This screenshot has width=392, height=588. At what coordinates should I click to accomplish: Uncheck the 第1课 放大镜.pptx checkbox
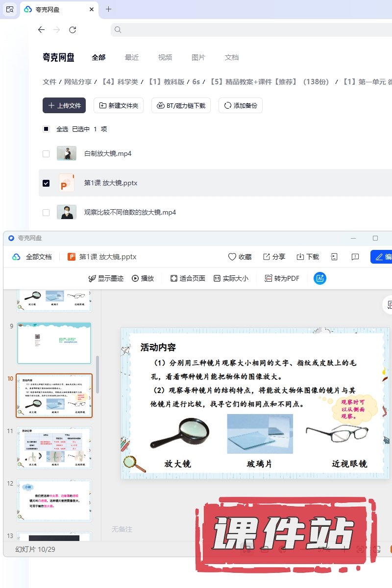click(46, 183)
